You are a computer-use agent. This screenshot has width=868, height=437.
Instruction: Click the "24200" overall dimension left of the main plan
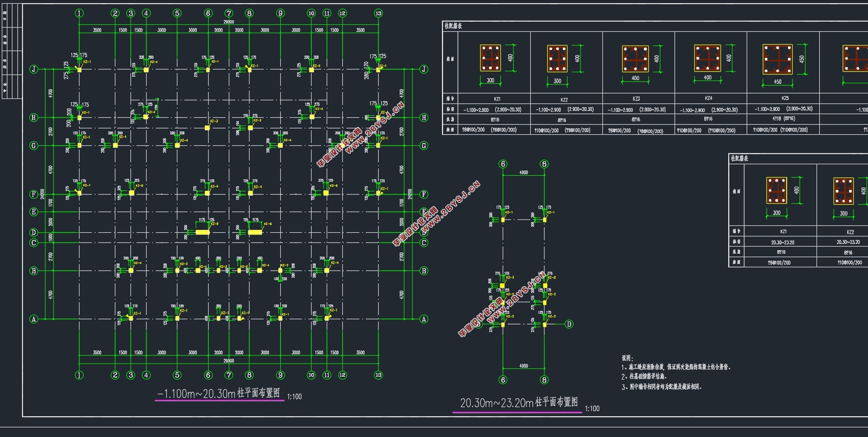(43, 195)
